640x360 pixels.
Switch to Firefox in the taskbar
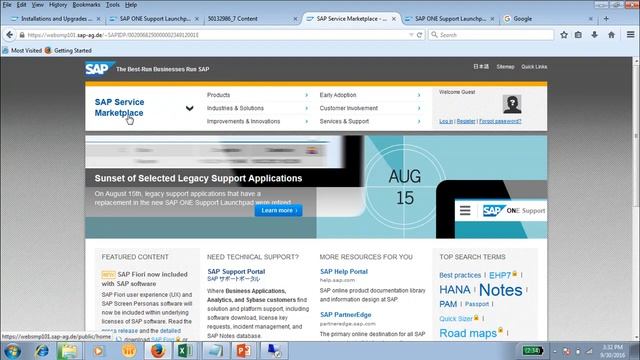158,351
